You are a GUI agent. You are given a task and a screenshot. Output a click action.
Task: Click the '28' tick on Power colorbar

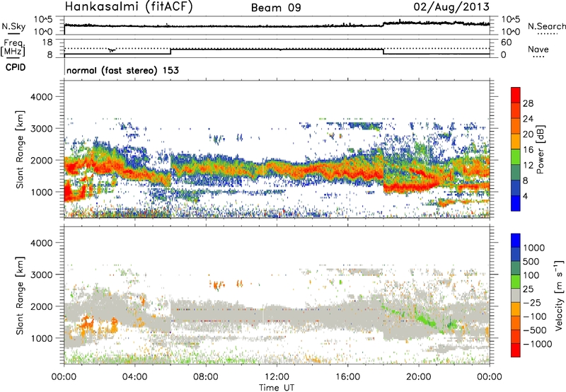pos(528,103)
